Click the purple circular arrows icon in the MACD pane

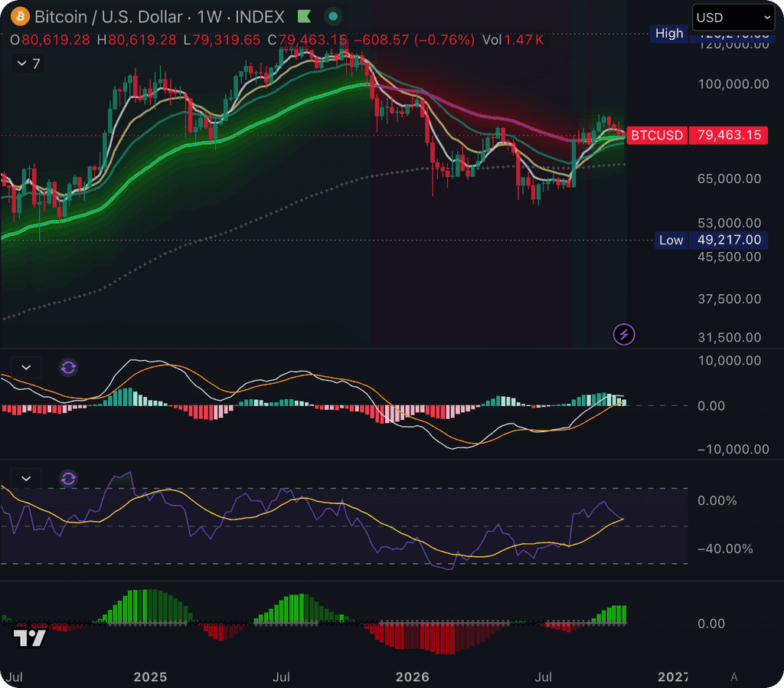coord(68,368)
